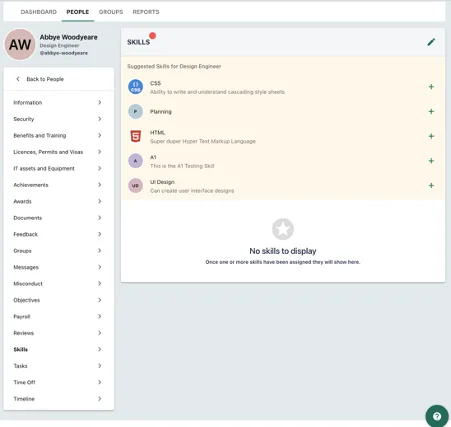Switch to the People tab
451x427 pixels.
click(x=78, y=12)
